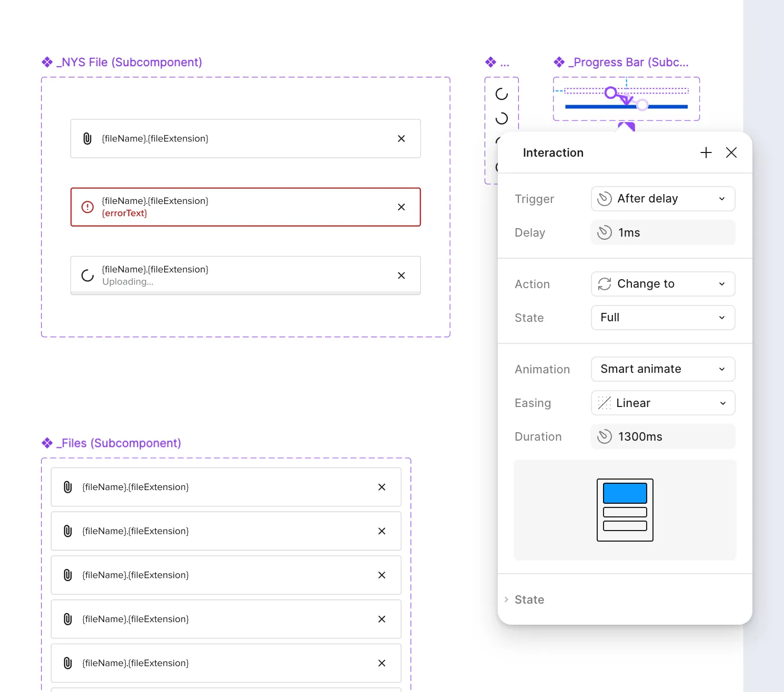Click the paperclip in the second _Files row
This screenshot has height=692, width=784.
pyautogui.click(x=68, y=531)
